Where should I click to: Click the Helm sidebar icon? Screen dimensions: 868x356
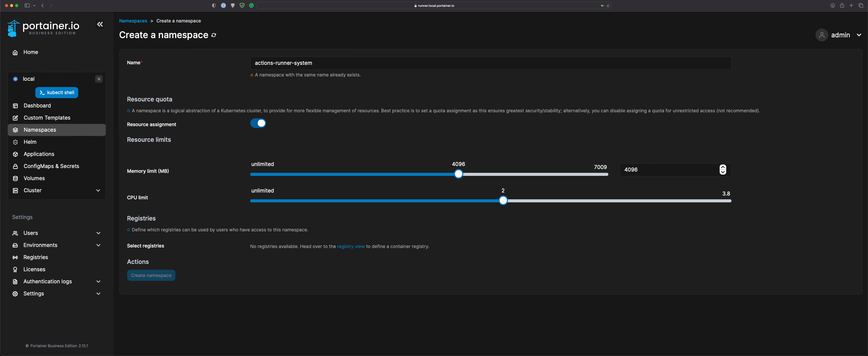pos(15,142)
